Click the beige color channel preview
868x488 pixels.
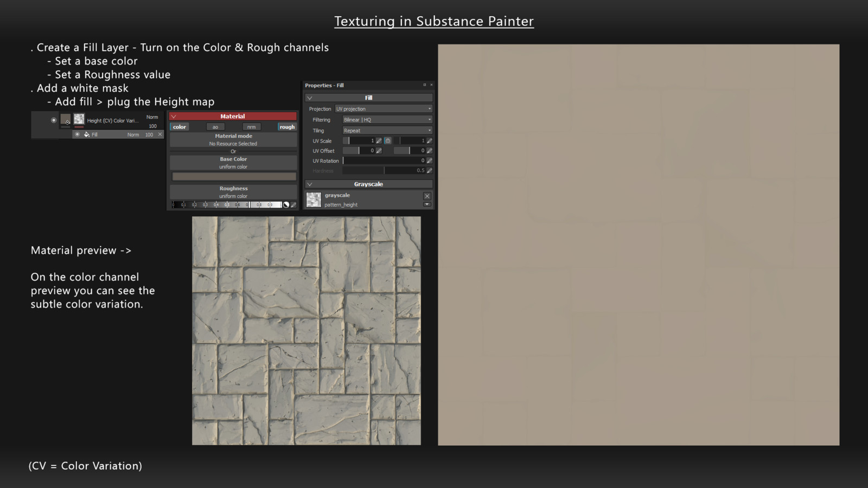click(639, 245)
